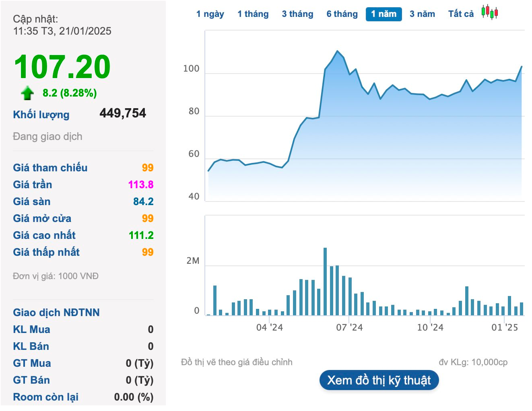Image resolution: width=532 pixels, height=411 pixels.
Task: Click the đv KLg: 10,000cp note
Action: (473, 362)
